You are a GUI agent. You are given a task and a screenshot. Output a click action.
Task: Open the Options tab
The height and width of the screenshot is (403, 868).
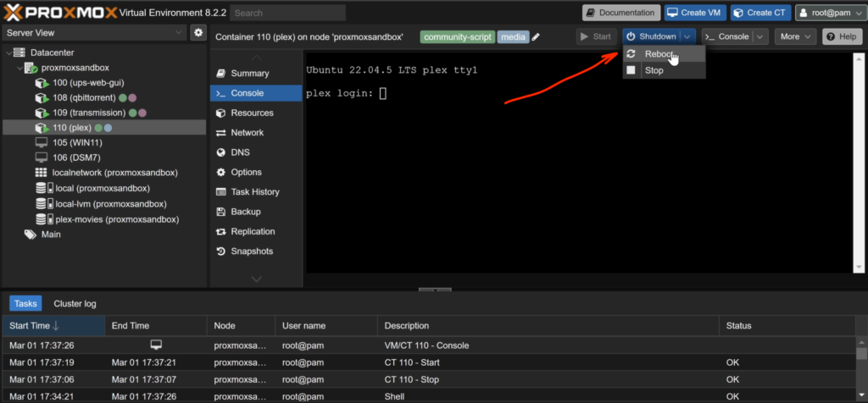click(256, 172)
